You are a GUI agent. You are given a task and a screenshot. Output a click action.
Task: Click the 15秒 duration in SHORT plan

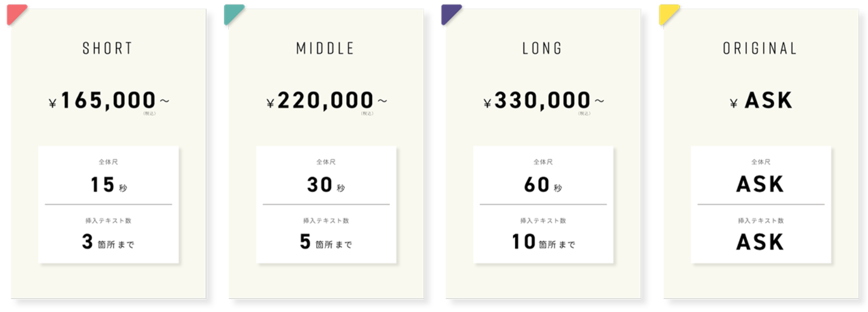pos(109,185)
